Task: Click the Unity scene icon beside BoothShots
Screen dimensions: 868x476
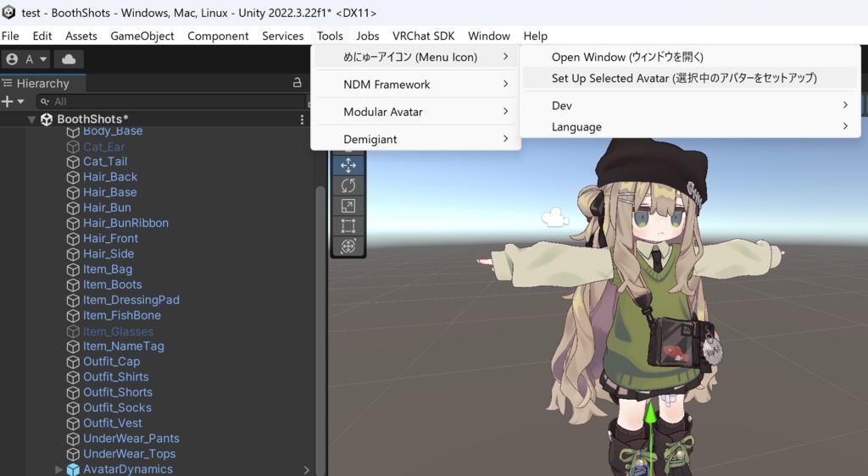Action: [x=47, y=119]
